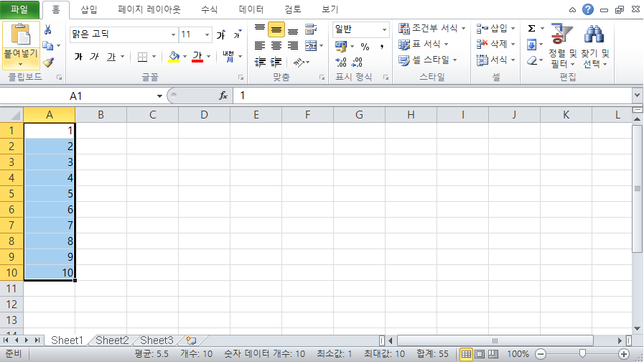Click the column B header
Screen dimensions: 644x362
pyautogui.click(x=101, y=115)
